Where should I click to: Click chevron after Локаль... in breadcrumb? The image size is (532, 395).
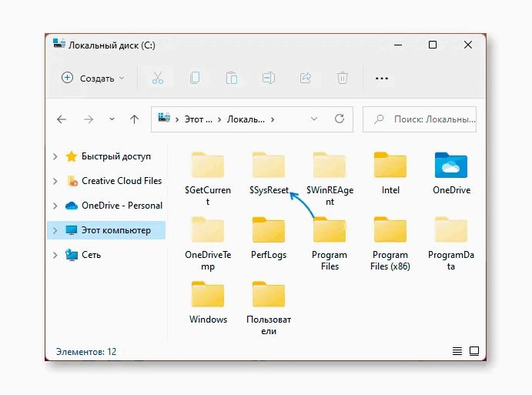(273, 119)
